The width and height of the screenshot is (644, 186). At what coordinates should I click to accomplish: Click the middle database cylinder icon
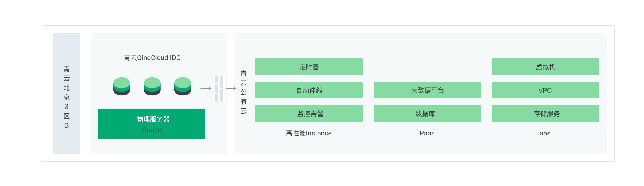pyautogui.click(x=152, y=86)
